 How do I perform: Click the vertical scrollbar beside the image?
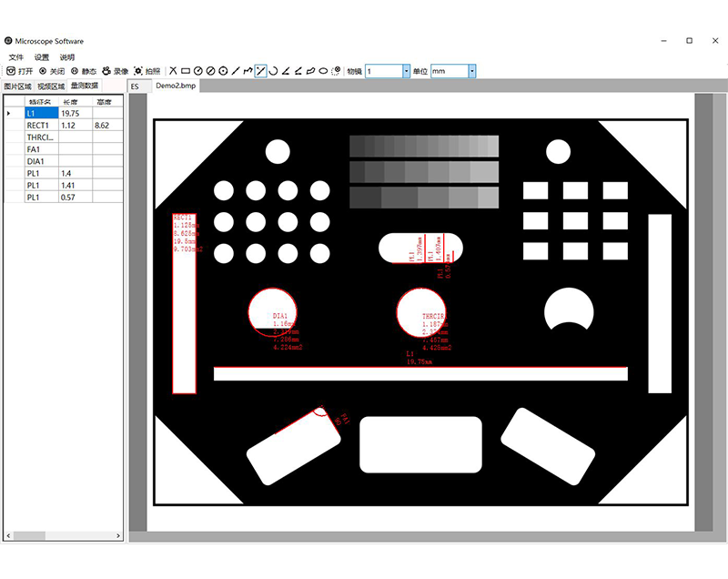click(703, 310)
